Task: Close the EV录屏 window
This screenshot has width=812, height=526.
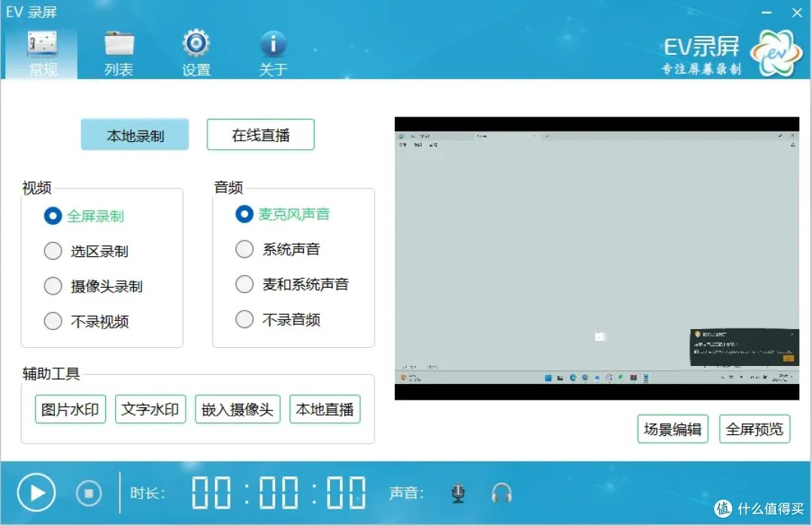Action: 797,13
